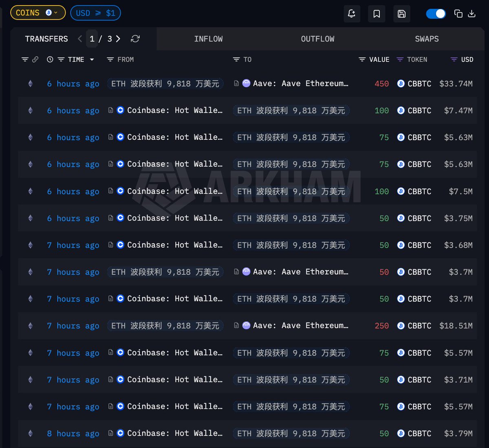Open the SWAPS tab
The image size is (489, 448).
(427, 39)
